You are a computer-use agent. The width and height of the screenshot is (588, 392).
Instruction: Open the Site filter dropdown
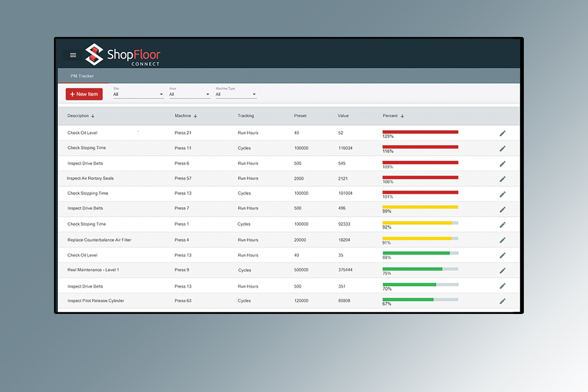[x=138, y=94]
